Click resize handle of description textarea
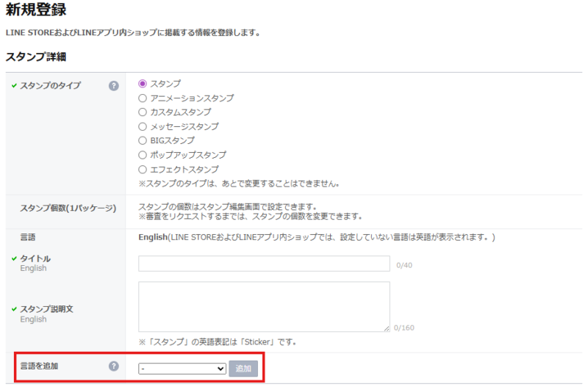Screen dimensions: 588x387 point(386,328)
